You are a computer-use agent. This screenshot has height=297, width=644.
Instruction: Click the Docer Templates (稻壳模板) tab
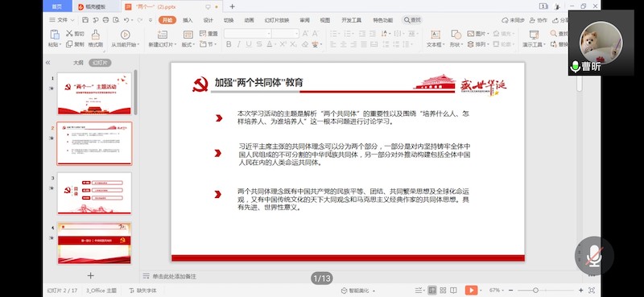(97, 6)
